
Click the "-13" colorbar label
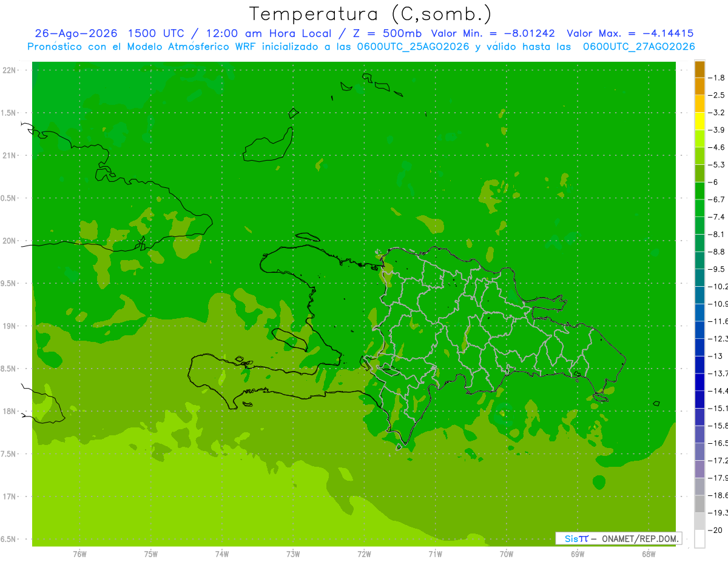pos(715,356)
